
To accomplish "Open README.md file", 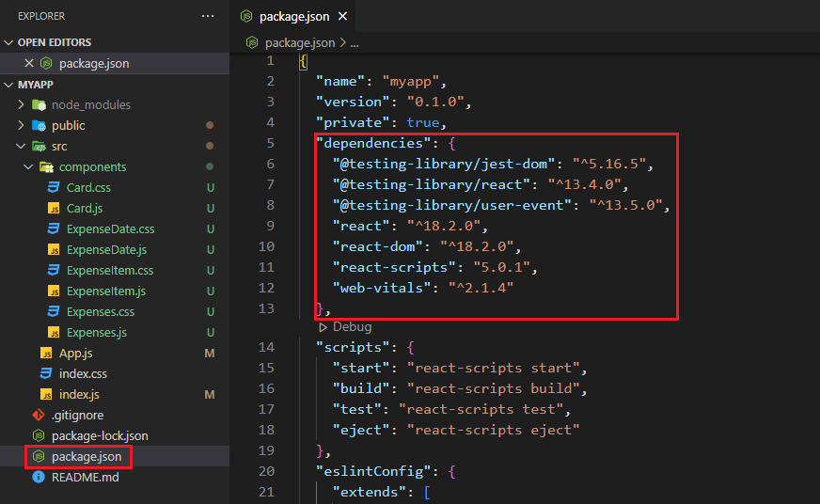I will pyautogui.click(x=86, y=478).
